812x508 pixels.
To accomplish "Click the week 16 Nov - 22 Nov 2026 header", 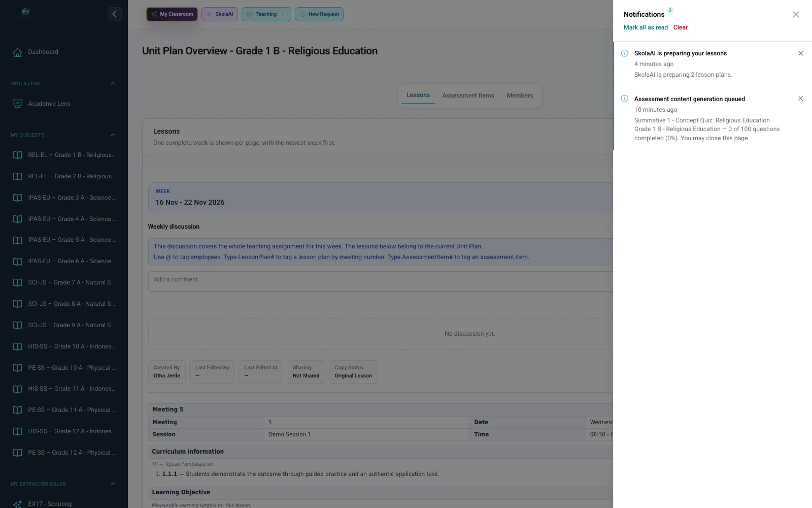I will (x=381, y=198).
